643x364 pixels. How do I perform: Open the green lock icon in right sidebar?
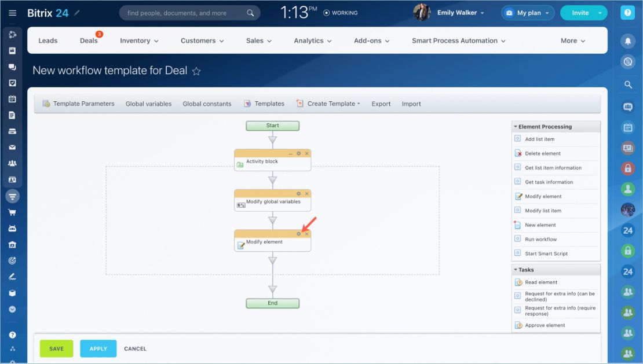point(627,250)
